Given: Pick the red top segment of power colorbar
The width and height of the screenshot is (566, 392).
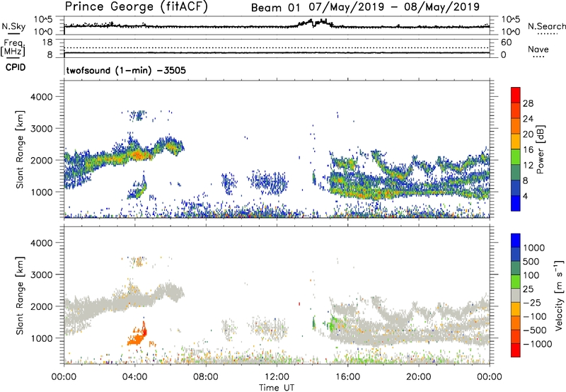Looking at the screenshot, I should tap(516, 95).
